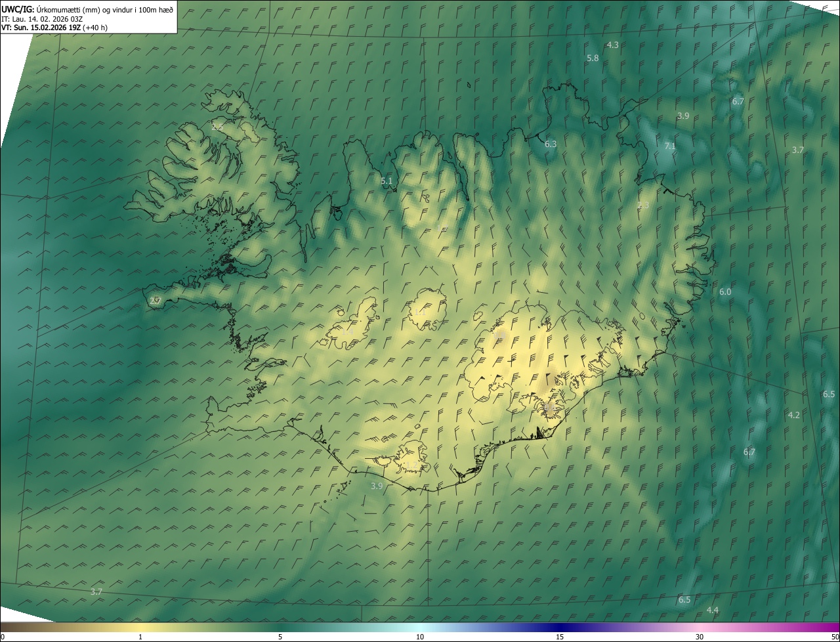The image size is (840, 642).
Task: Click the 5.8 precipitation value
Action: [x=593, y=58]
